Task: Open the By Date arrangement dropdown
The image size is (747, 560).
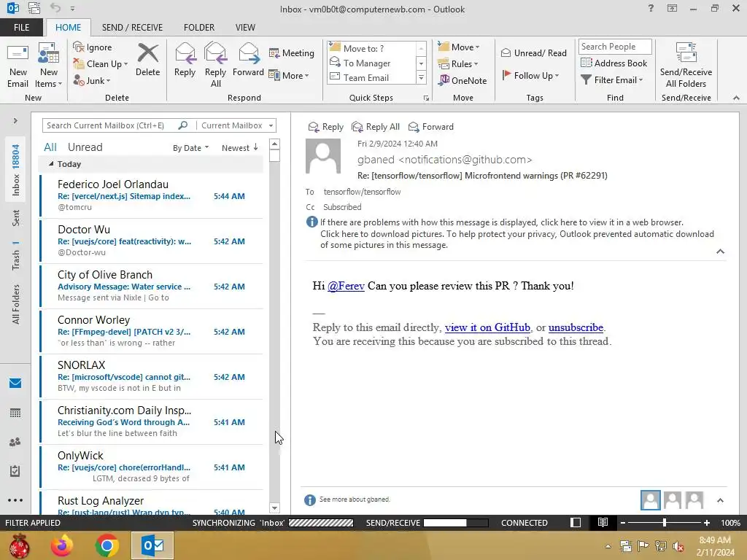Action: click(190, 147)
